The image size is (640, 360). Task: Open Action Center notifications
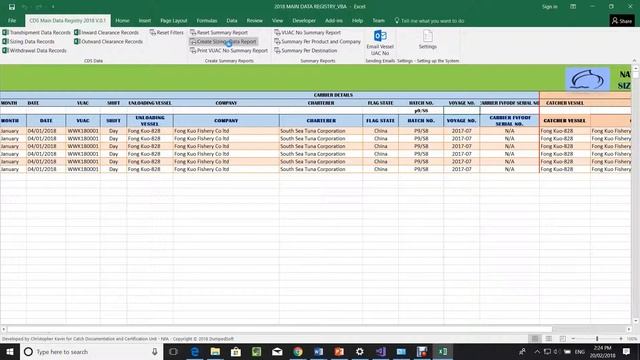[x=627, y=351]
